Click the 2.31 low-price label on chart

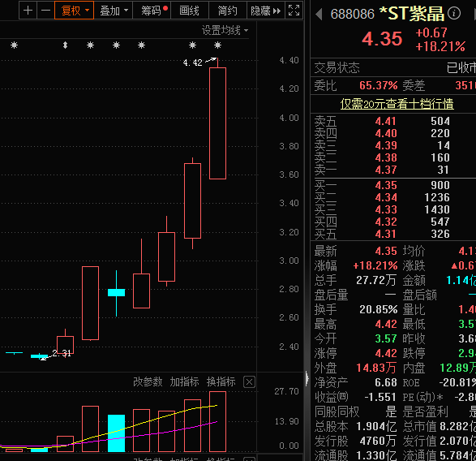62,353
